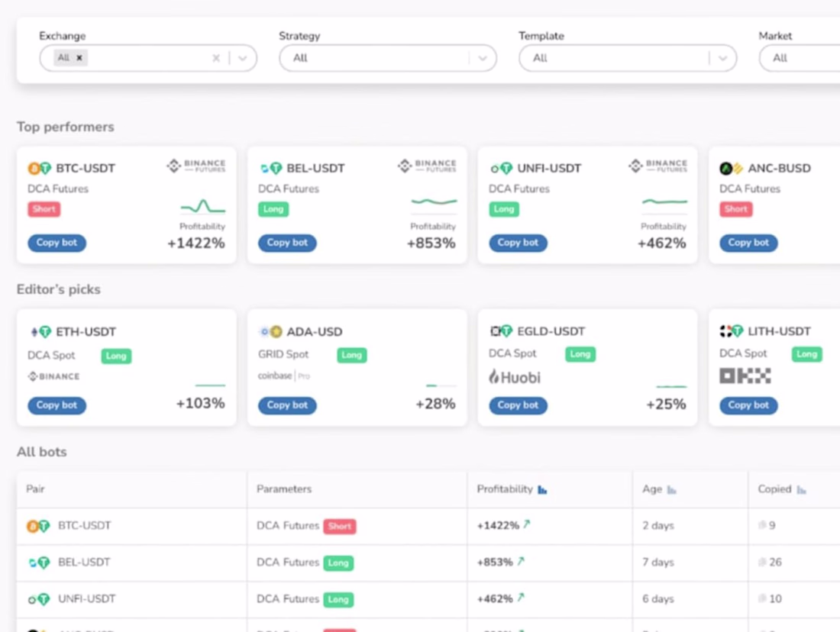The height and width of the screenshot is (632, 840).
Task: Copy the LITH-USDT bot
Action: (x=748, y=405)
